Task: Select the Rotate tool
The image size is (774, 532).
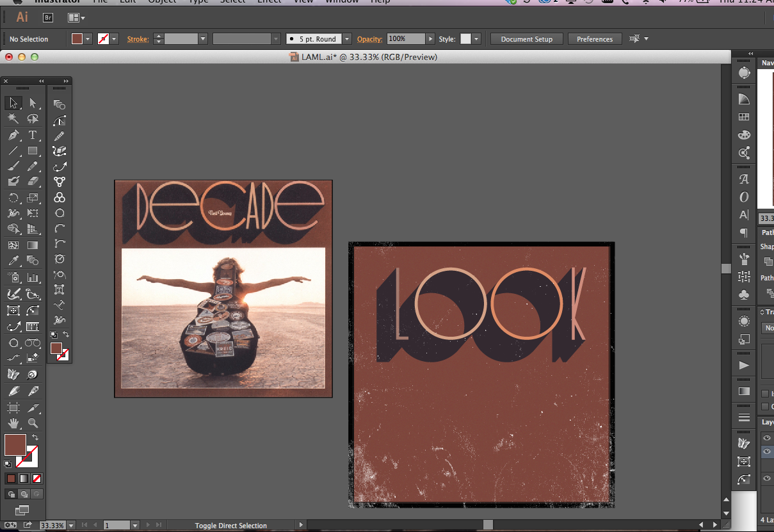Action: click(x=13, y=198)
